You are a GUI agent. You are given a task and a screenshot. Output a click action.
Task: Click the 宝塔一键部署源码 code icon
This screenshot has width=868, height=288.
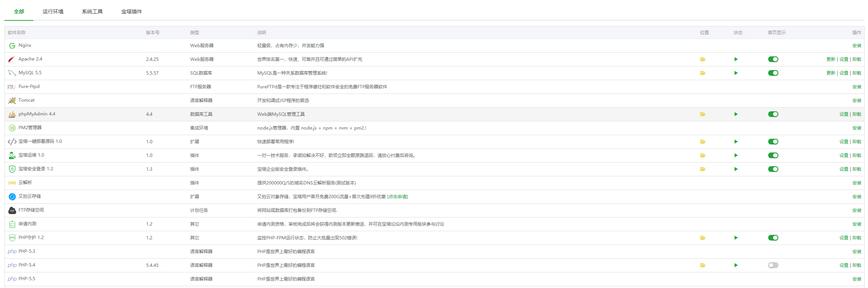[x=12, y=142]
